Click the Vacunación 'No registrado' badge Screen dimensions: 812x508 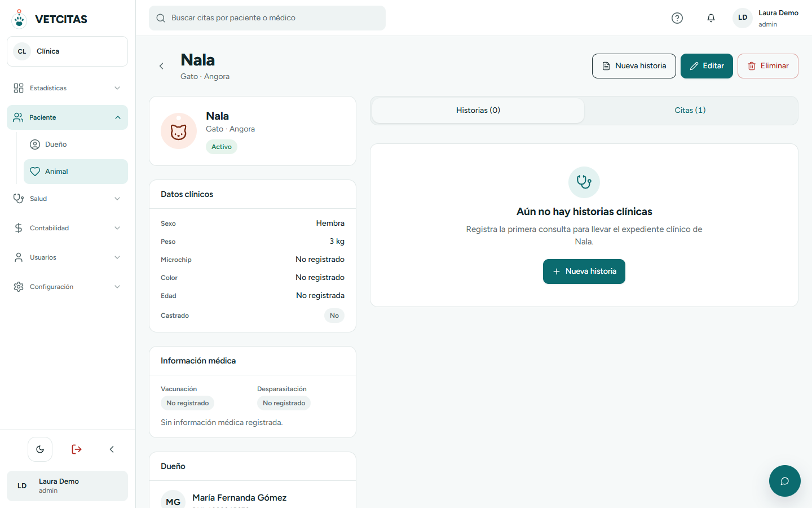point(187,403)
